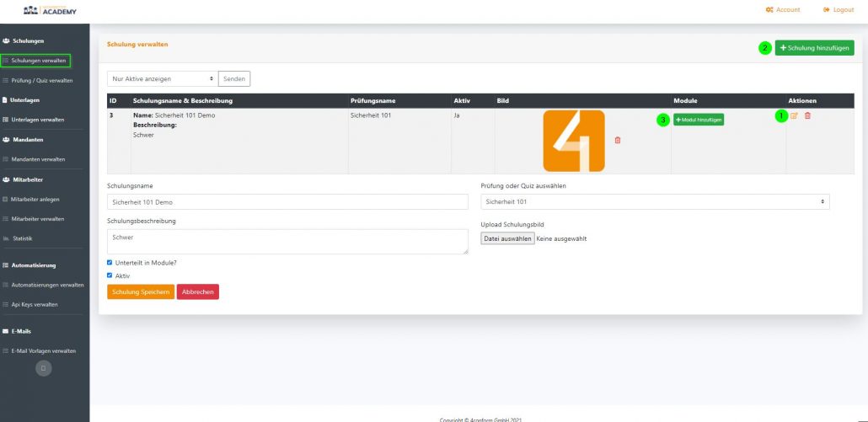Click the Logout link
The image size is (868, 422).
(x=838, y=10)
